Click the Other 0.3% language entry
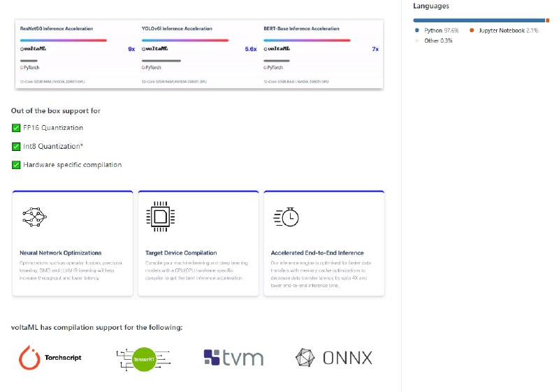559x392 pixels. click(437, 41)
